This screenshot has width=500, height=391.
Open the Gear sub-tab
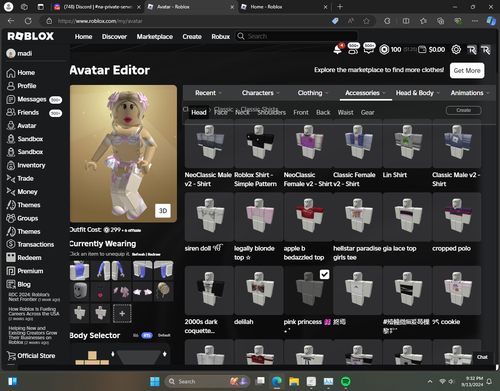(x=367, y=113)
